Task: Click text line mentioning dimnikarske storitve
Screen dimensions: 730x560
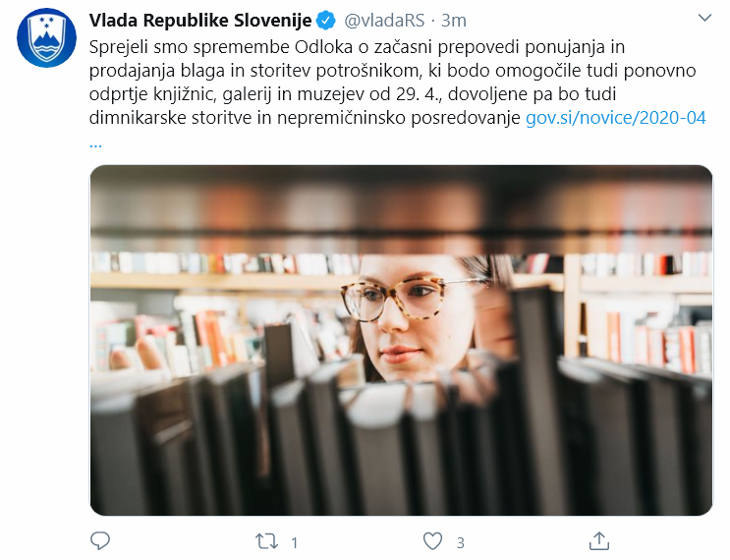Action: [305, 117]
